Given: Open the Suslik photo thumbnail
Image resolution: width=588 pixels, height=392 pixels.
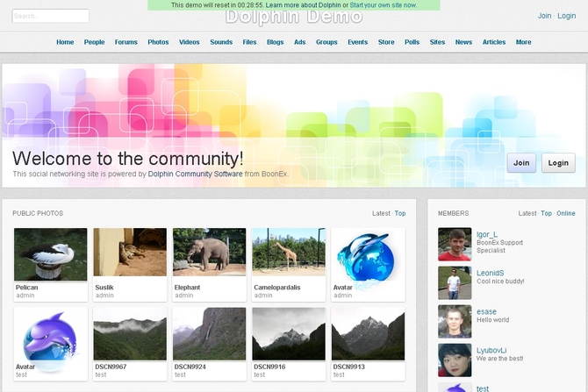Looking at the screenshot, I should 130,253.
